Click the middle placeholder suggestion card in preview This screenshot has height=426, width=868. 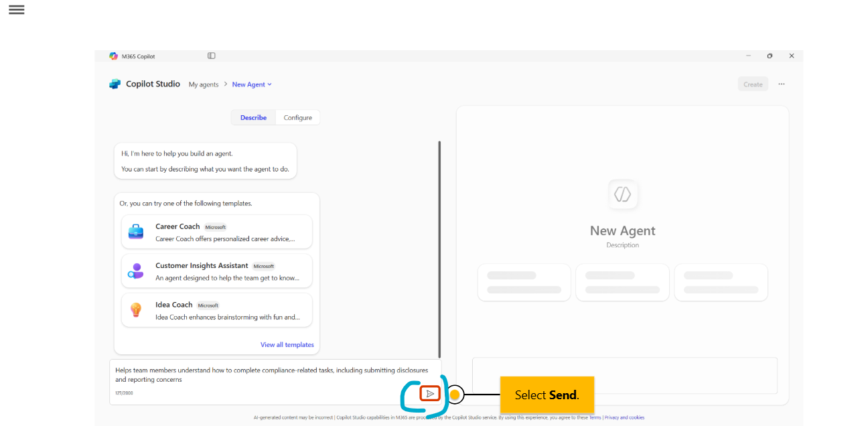pyautogui.click(x=623, y=282)
